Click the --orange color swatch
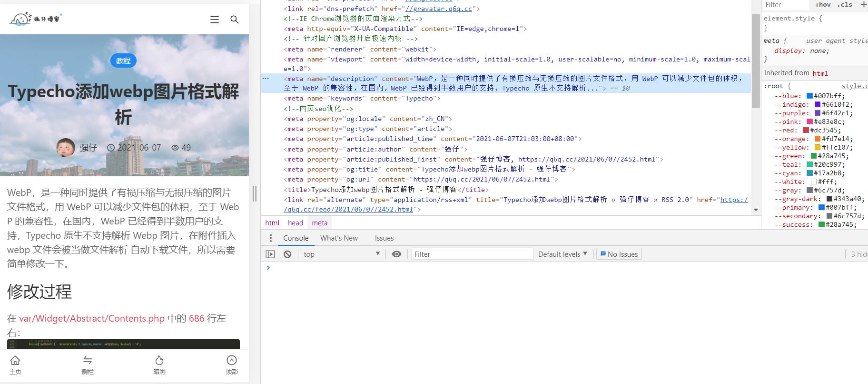This screenshot has width=868, height=384. tap(818, 139)
